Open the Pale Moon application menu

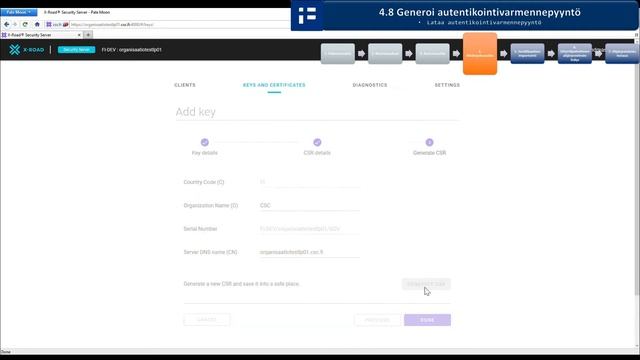tap(18, 12)
